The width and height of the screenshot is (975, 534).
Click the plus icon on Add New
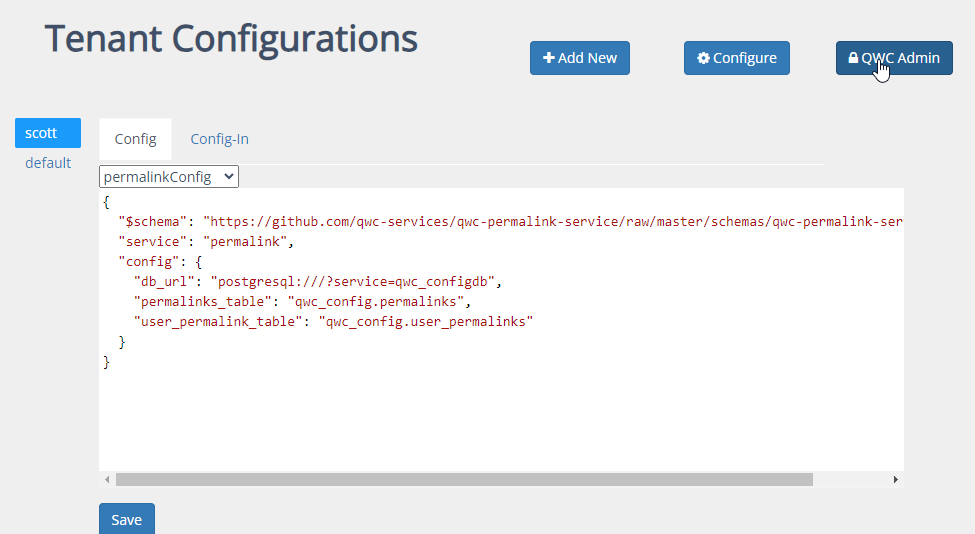[549, 58]
